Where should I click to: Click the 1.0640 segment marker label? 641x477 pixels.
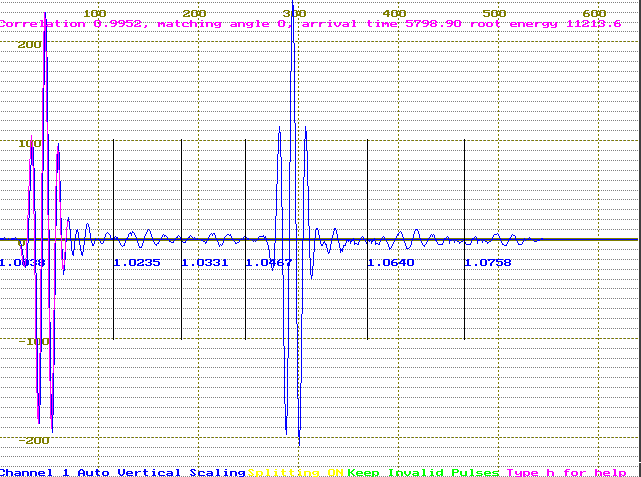(x=390, y=263)
